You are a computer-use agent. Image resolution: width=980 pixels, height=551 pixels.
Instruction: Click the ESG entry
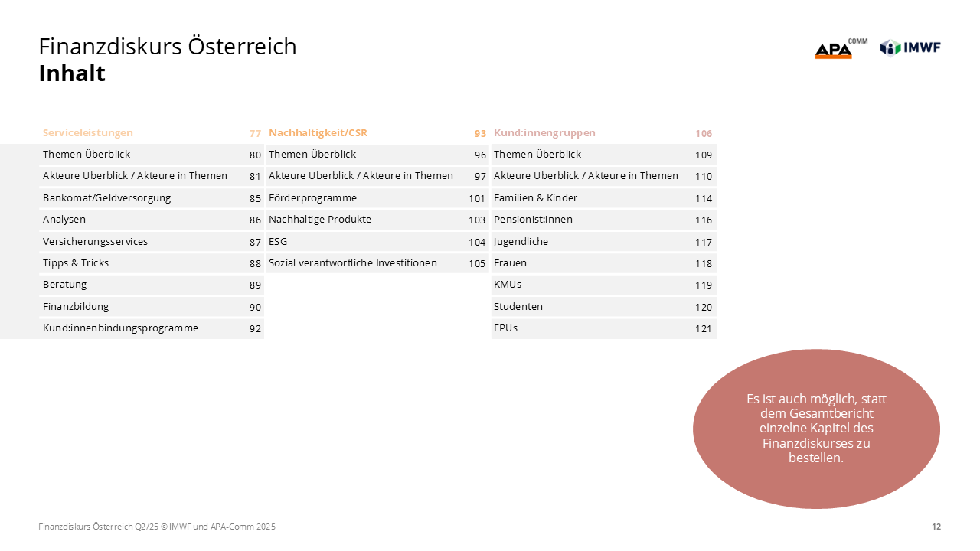[x=278, y=241]
